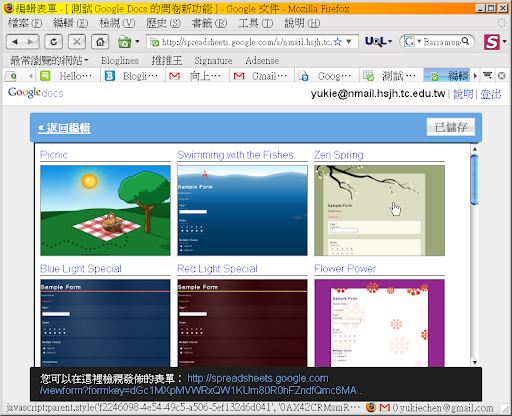Choose the Red Light Special thumbnail
Image resolution: width=512 pixels, height=416 pixels.
(x=242, y=323)
